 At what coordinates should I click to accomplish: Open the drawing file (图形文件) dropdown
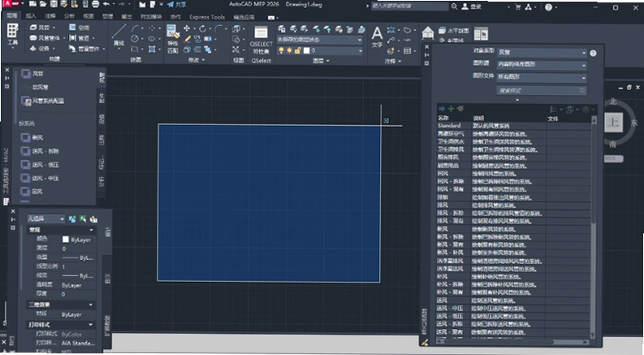(x=542, y=77)
